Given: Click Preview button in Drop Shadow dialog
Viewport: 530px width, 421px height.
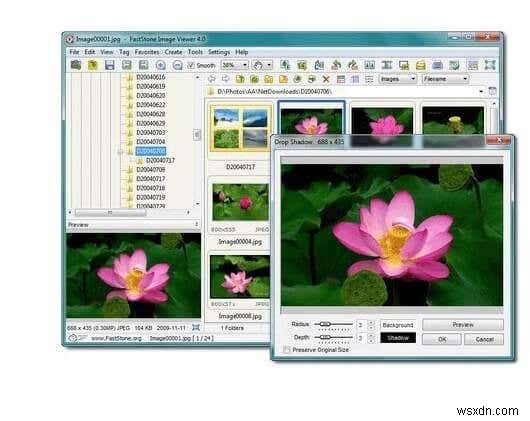Looking at the screenshot, I should [x=463, y=324].
